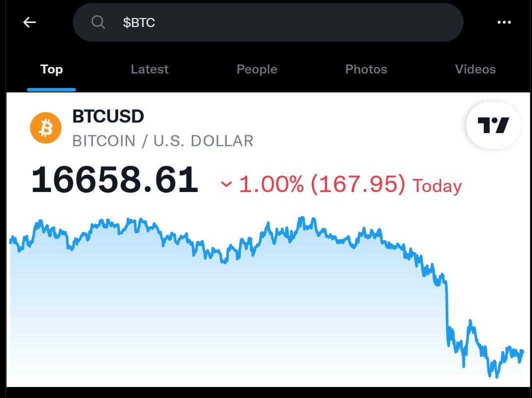Click the (167.95) price change amount

pyautogui.click(x=357, y=184)
